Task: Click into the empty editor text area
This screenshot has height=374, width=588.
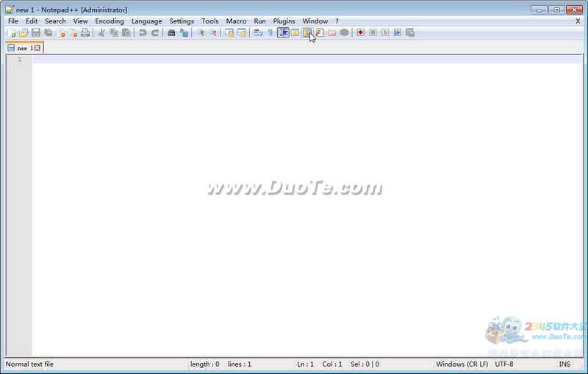Action: (306, 206)
